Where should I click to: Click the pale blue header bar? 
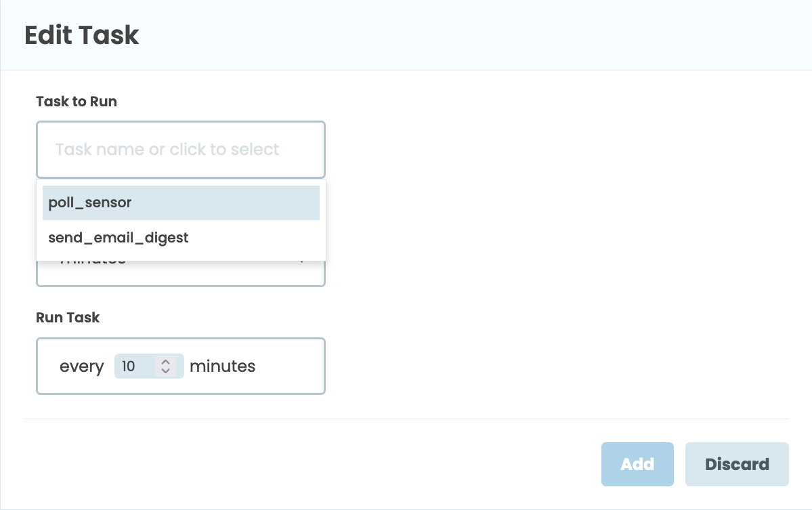[406, 34]
